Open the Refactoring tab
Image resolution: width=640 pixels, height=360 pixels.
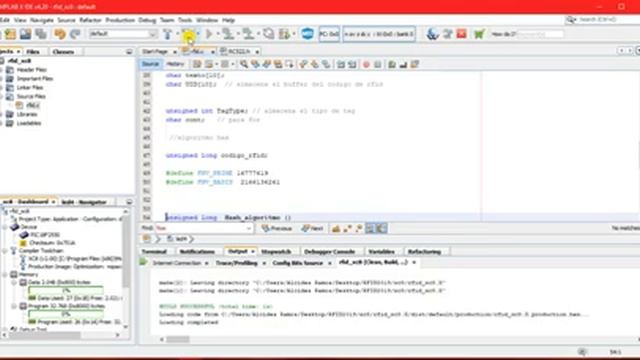pyautogui.click(x=424, y=251)
